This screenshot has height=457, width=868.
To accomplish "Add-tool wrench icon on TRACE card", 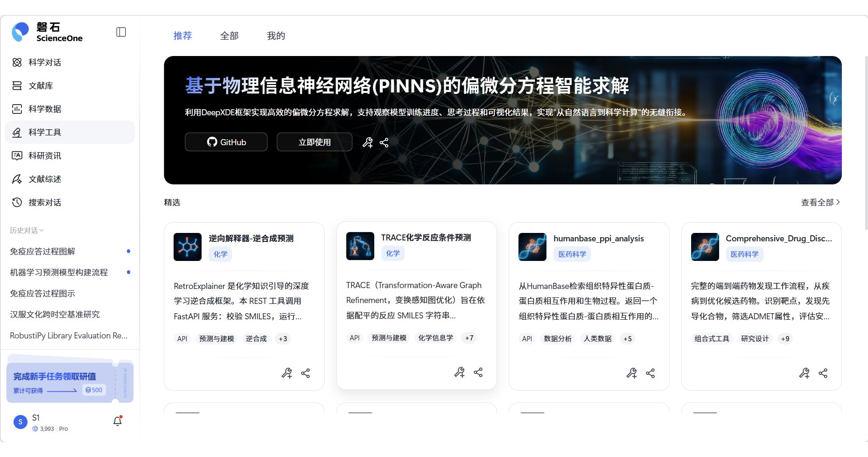I will pos(460,372).
